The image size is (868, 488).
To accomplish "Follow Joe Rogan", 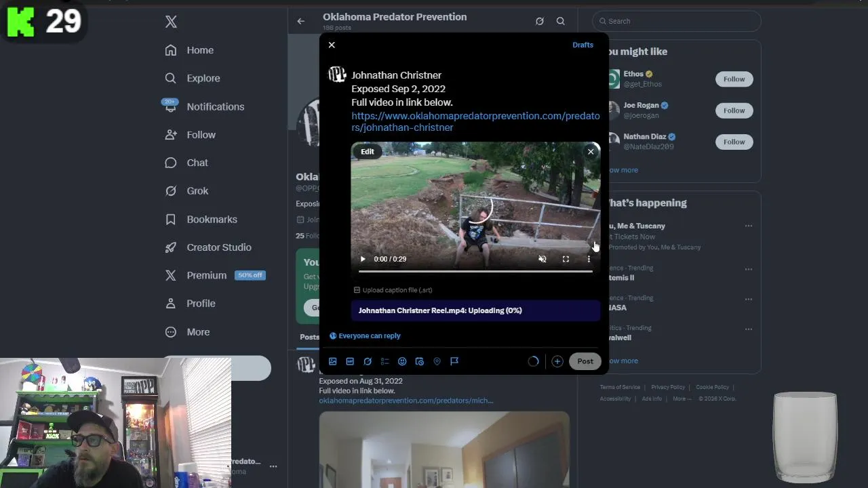I will [x=734, y=110].
